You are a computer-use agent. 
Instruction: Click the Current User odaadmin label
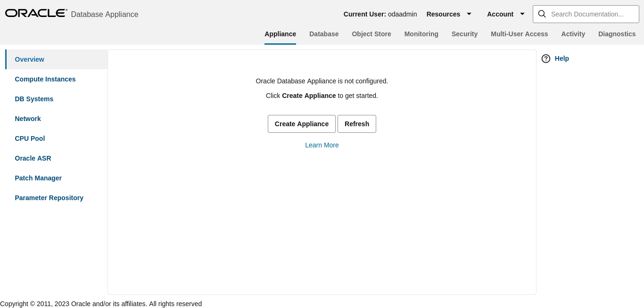(x=380, y=14)
